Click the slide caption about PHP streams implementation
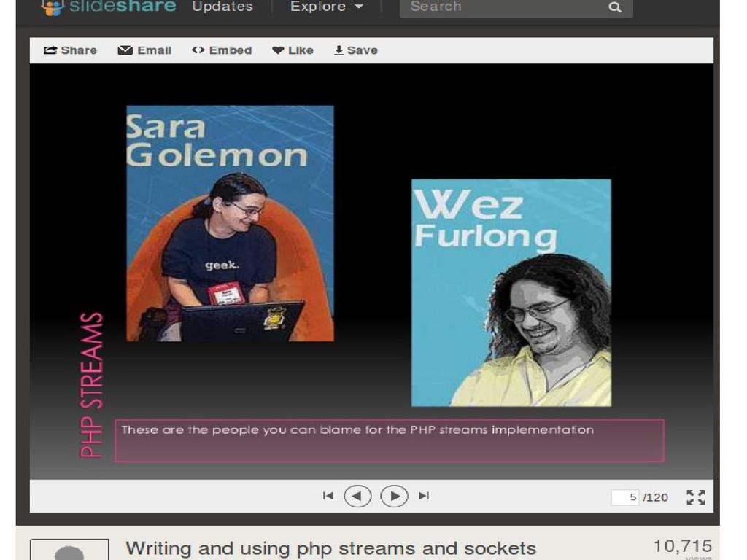The image size is (747, 560). (x=390, y=440)
